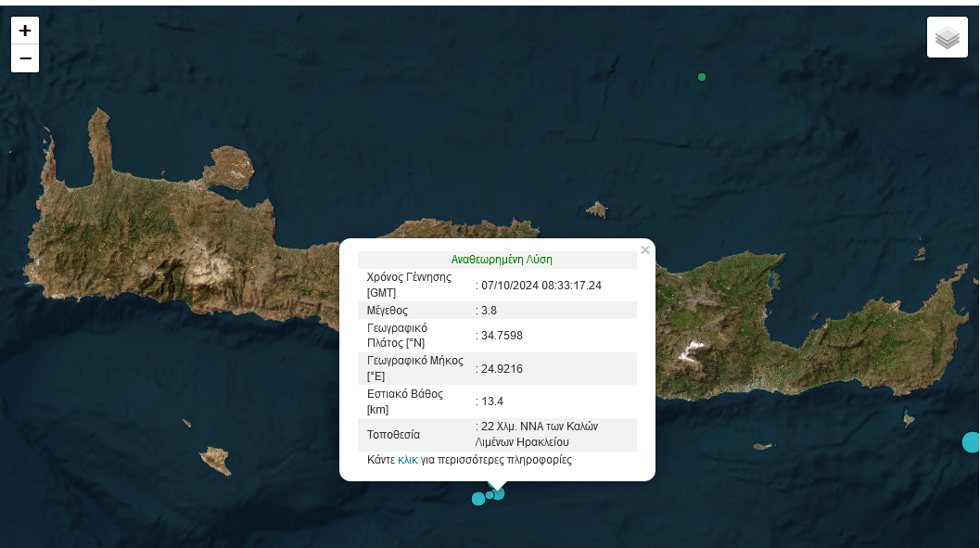Open the κλικ link for more information
Image resolution: width=980 pixels, height=548 pixels.
407,460
